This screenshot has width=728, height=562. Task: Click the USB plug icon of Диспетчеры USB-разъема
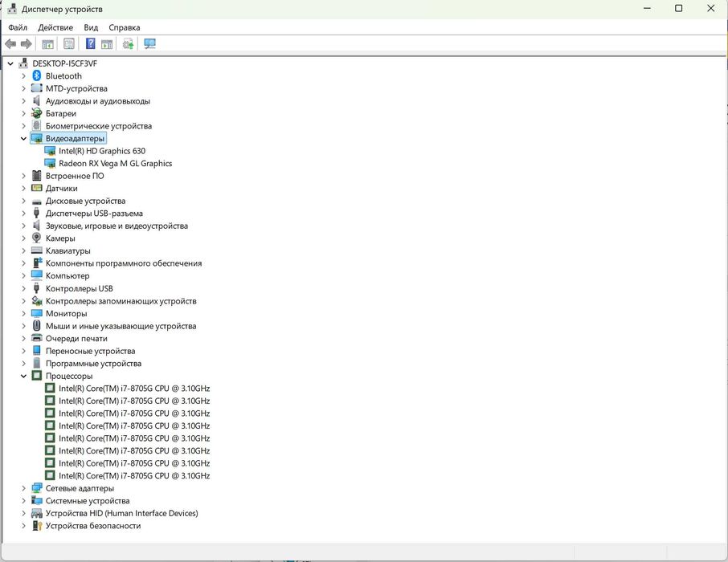click(x=37, y=213)
